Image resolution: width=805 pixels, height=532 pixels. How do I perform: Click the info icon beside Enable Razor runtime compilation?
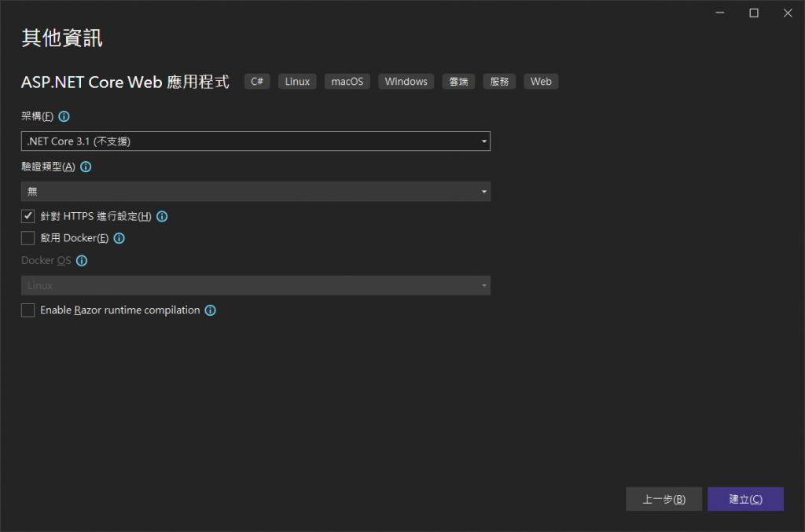[211, 310]
